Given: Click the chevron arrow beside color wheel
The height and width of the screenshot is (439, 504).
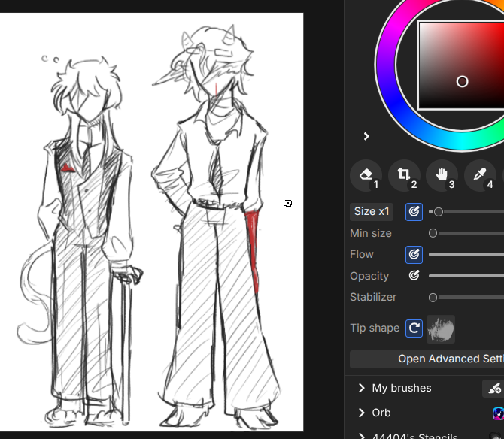Looking at the screenshot, I should (x=366, y=137).
